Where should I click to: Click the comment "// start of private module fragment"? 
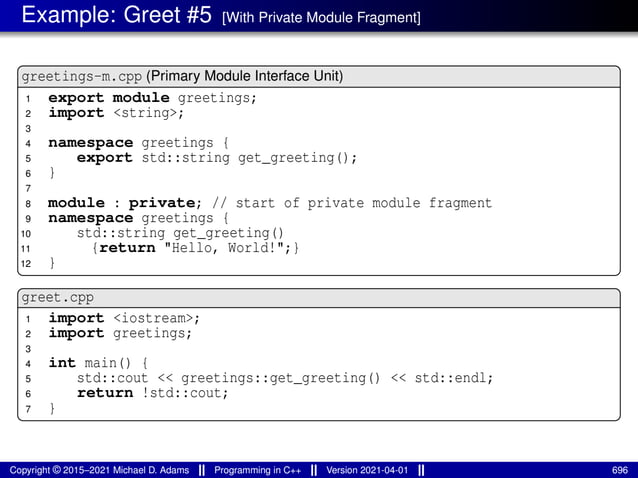pos(352,203)
